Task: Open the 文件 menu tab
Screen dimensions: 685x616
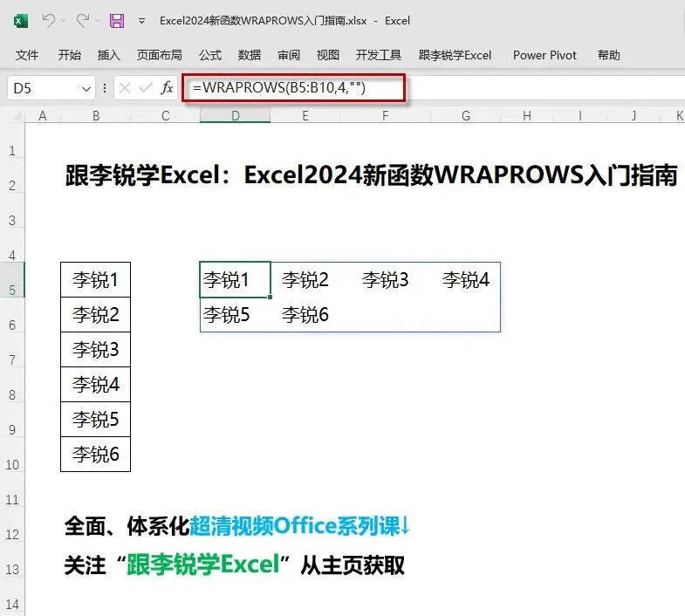Action: [27, 55]
